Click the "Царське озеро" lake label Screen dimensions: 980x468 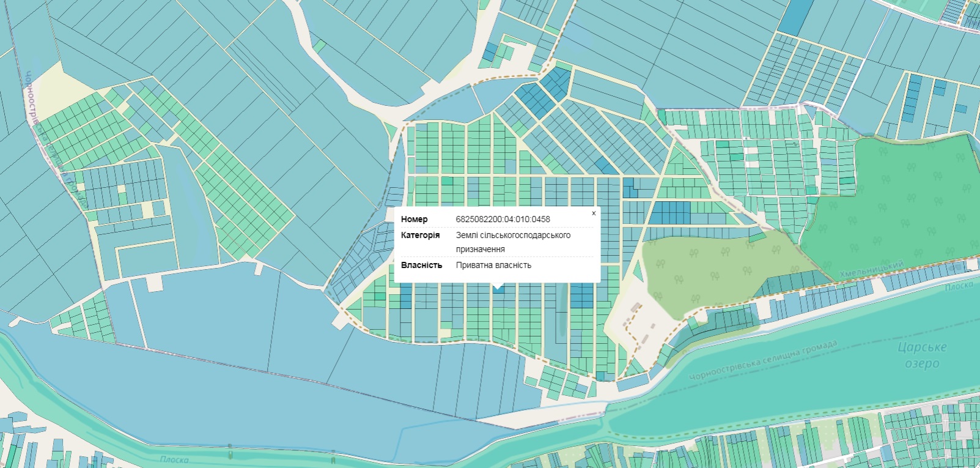922,355
